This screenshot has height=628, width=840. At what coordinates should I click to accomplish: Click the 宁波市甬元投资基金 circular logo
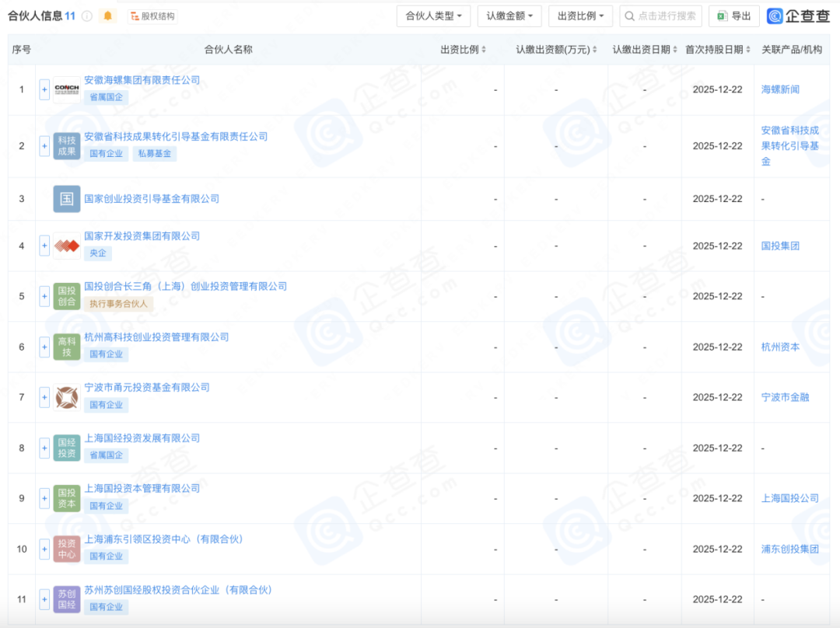(x=66, y=397)
